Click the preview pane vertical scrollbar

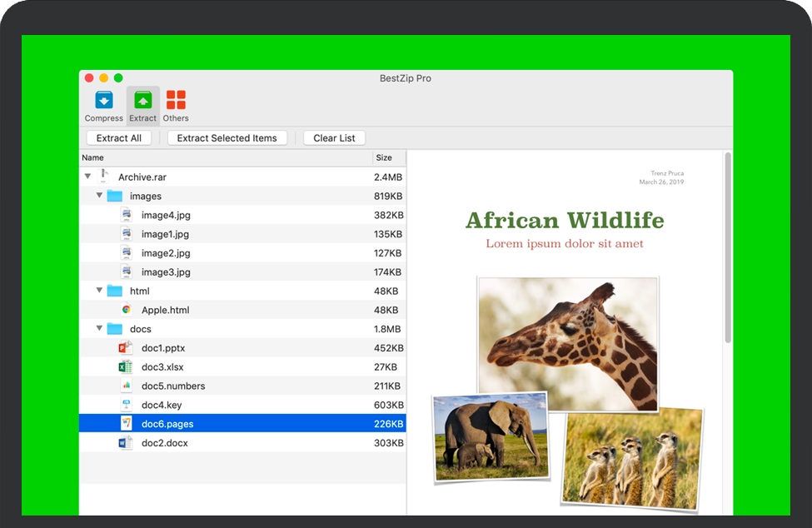[728, 250]
